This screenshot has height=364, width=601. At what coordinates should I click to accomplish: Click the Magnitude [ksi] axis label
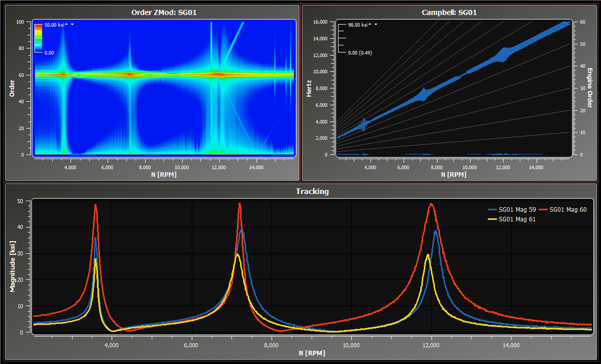(13, 266)
